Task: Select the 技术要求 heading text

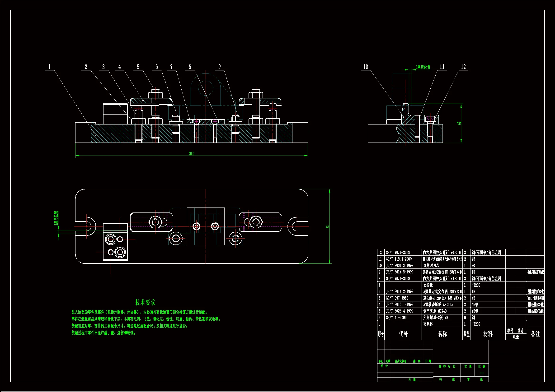Action: tap(145, 302)
